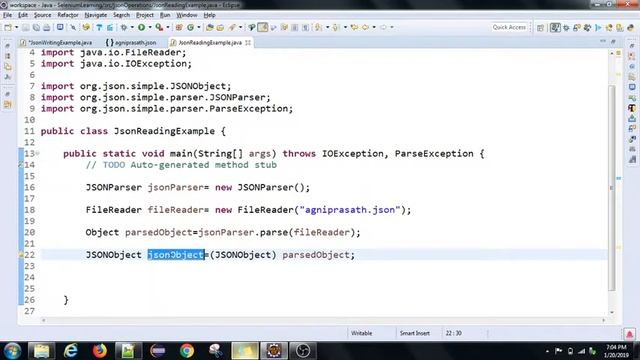This screenshot has width=640, height=360.
Task: Close the JsonReadingExample.java tab
Action: click(248, 42)
